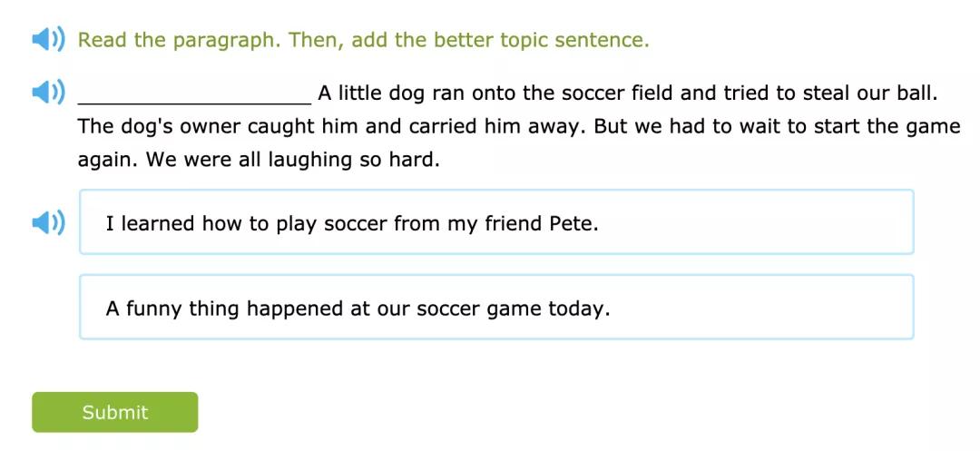980x451 pixels.
Task: Click the word "ball" ending the first line
Action: click(x=918, y=93)
